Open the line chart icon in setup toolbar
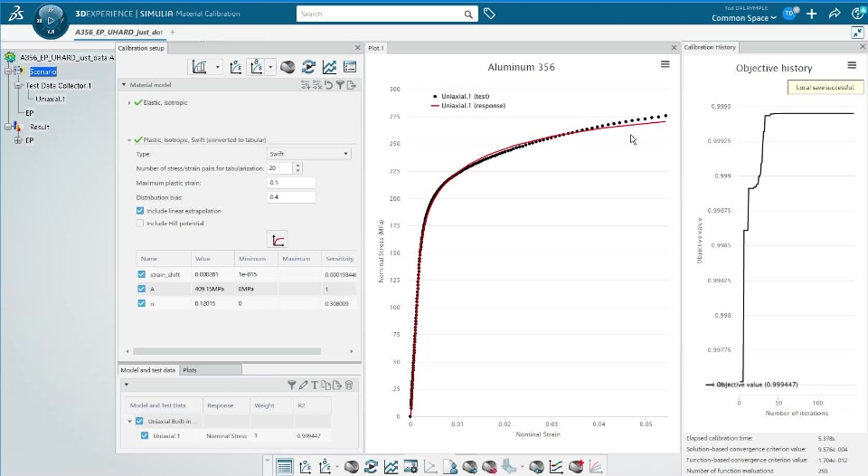 pos(329,67)
